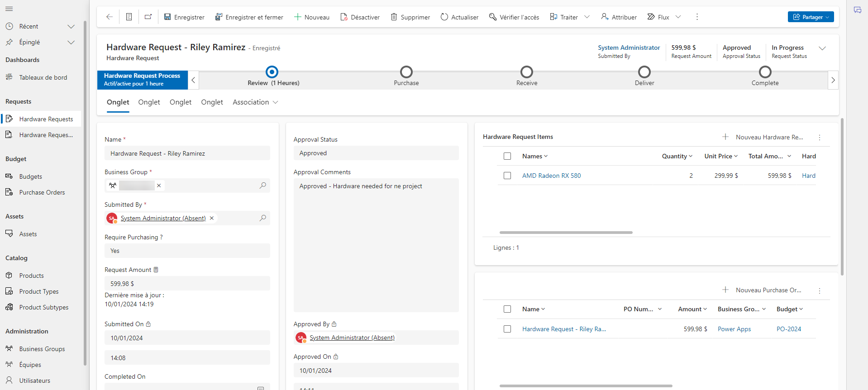
Task: Choose Enregistrer et fermer
Action: [249, 17]
